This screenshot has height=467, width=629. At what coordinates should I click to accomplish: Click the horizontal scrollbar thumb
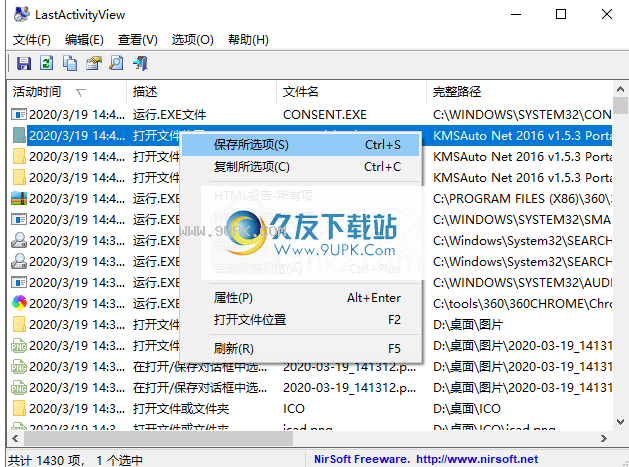tap(158, 439)
